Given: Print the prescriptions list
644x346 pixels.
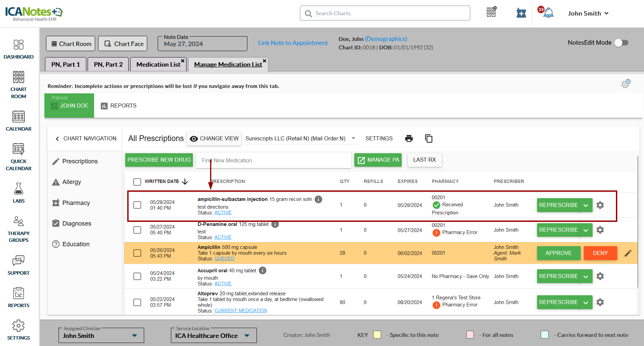Looking at the screenshot, I should (409, 138).
